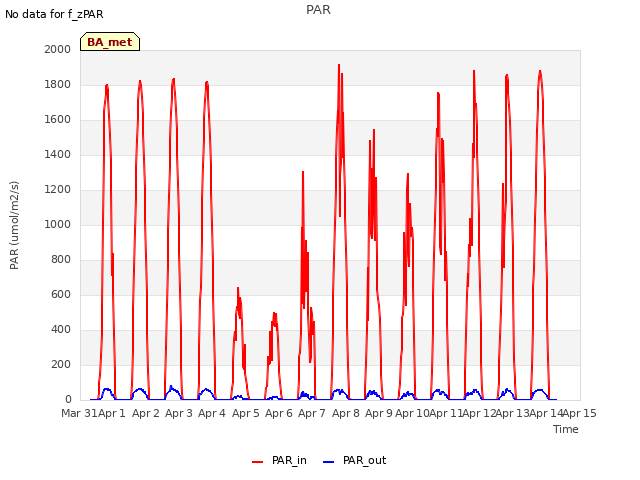640x480 pixels.
Task: Click the Apr 6 x-axis tick label
Action: coord(279,413)
